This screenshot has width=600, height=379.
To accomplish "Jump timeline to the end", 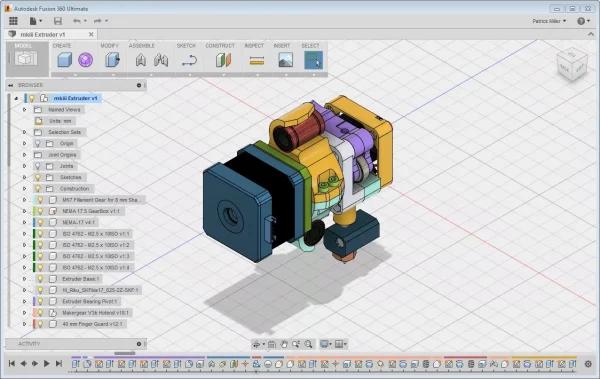I will tap(59, 364).
